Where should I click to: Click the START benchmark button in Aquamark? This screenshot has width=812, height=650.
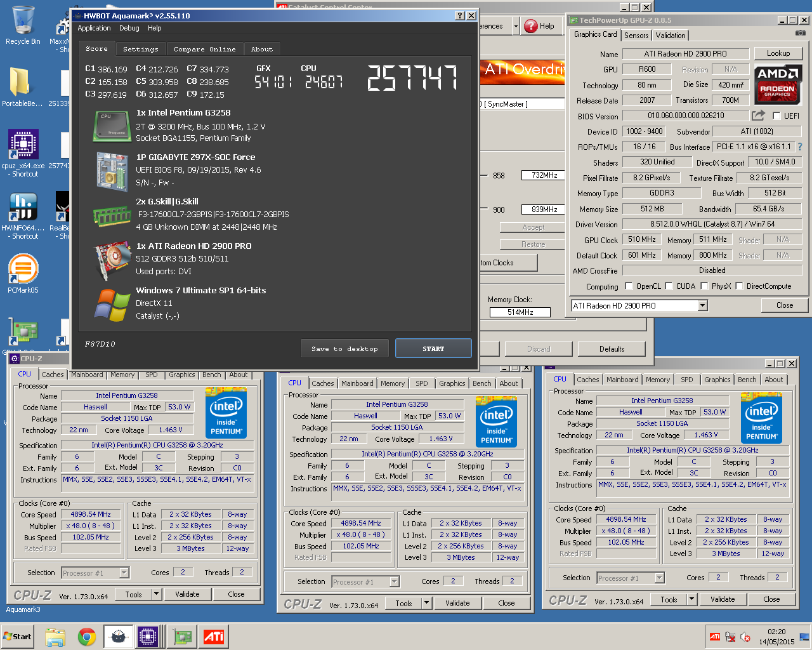433,348
